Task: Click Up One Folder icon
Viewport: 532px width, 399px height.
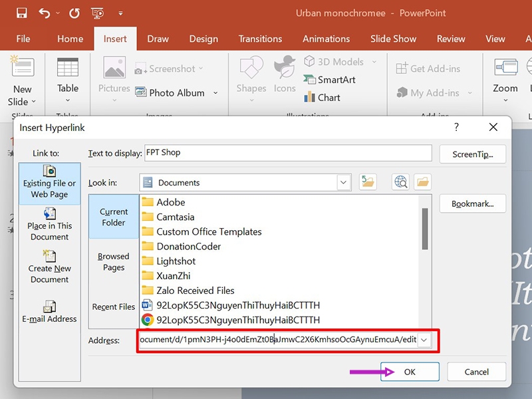Action: tap(368, 182)
